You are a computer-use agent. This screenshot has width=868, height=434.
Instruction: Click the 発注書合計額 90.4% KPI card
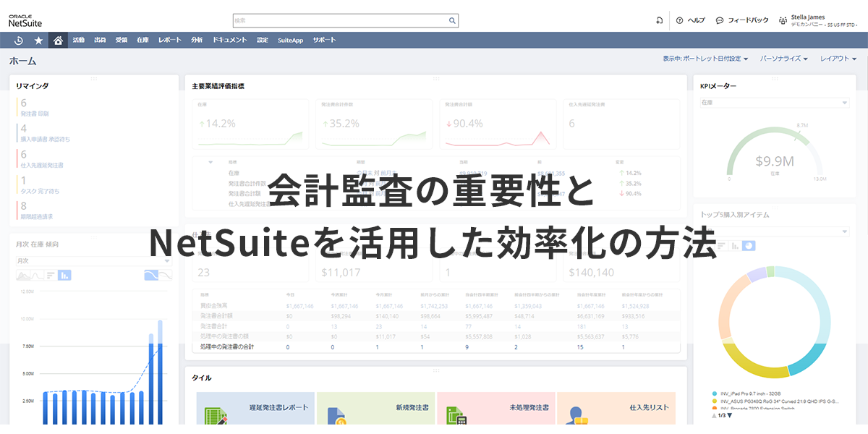coord(498,123)
